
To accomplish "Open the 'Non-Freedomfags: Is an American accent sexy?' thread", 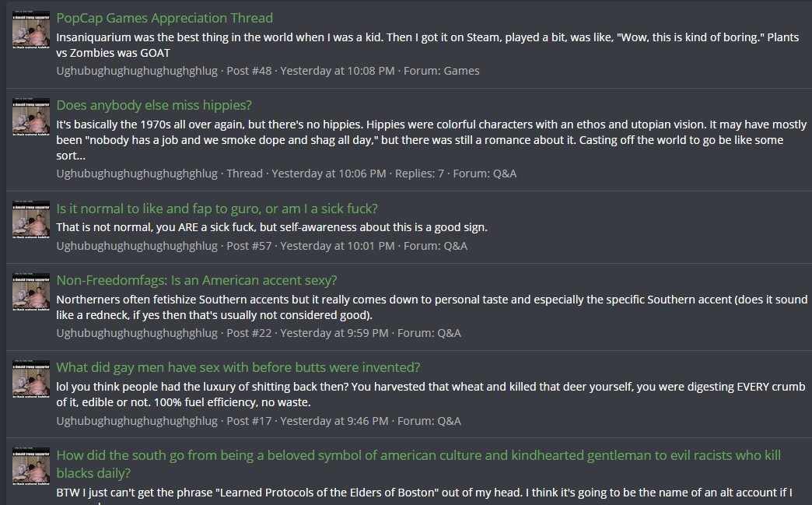I will [x=196, y=280].
